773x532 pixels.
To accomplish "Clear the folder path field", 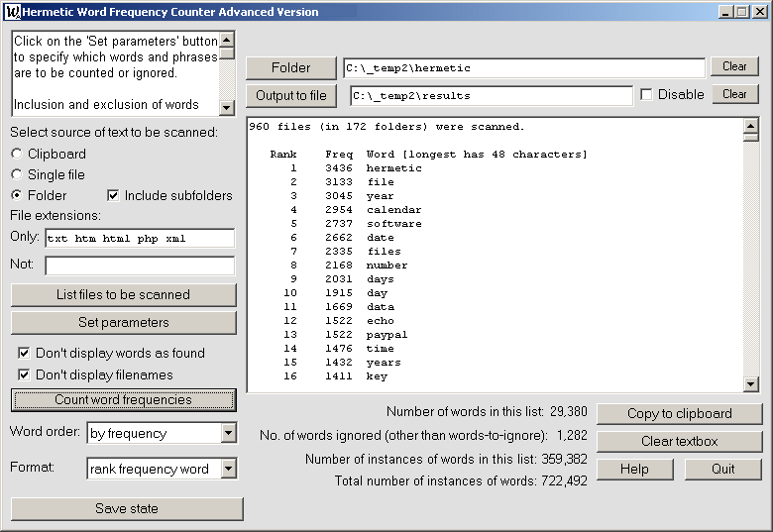I will [734, 66].
